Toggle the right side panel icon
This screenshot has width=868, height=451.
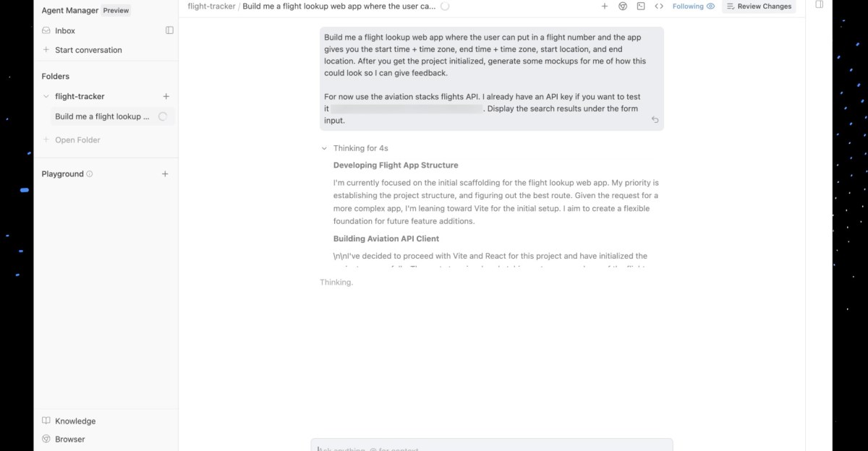click(x=820, y=4)
